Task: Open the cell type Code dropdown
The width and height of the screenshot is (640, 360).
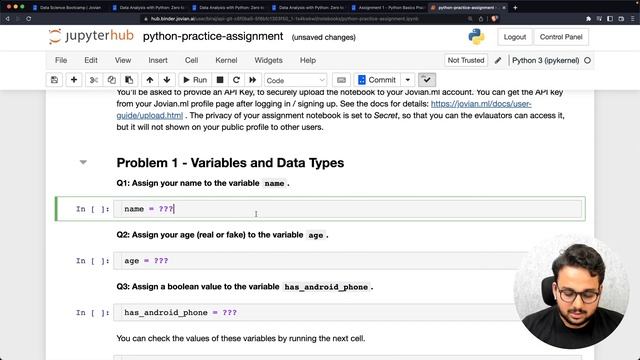Action: (296, 80)
